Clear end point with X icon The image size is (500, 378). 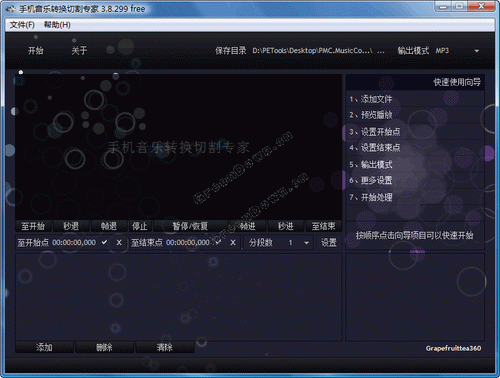[x=233, y=242]
